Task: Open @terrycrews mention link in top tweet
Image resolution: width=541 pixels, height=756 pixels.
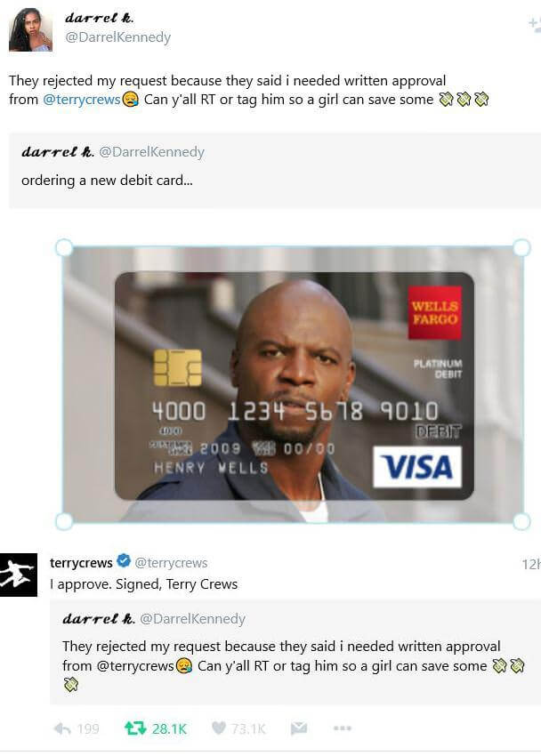Action: pyautogui.click(x=82, y=100)
